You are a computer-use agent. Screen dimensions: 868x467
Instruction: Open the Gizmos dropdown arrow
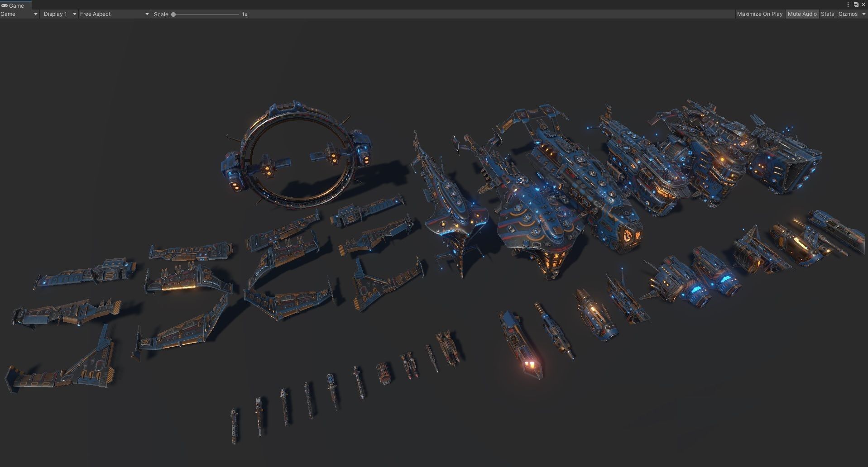863,14
